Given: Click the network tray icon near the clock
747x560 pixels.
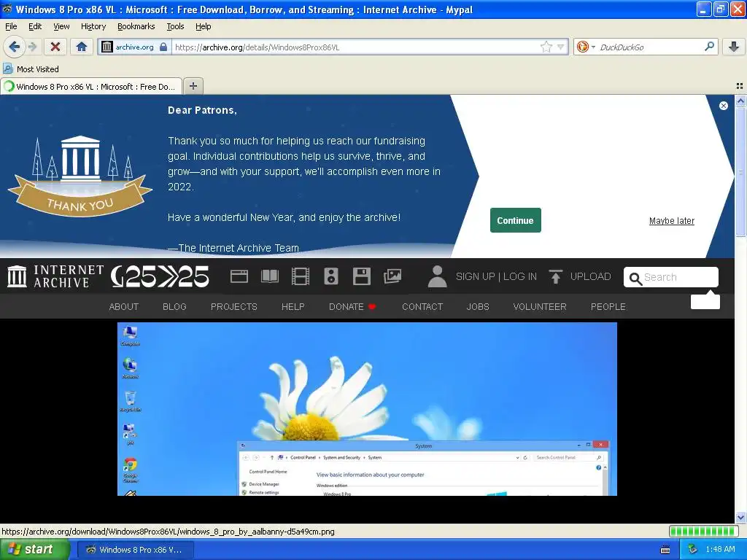Looking at the screenshot, I should 692,549.
